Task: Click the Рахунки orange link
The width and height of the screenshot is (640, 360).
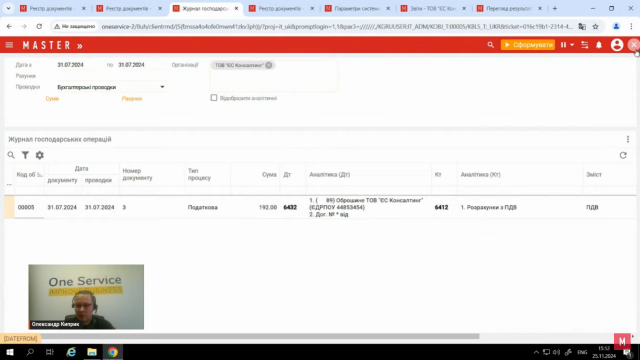Action: [x=132, y=98]
